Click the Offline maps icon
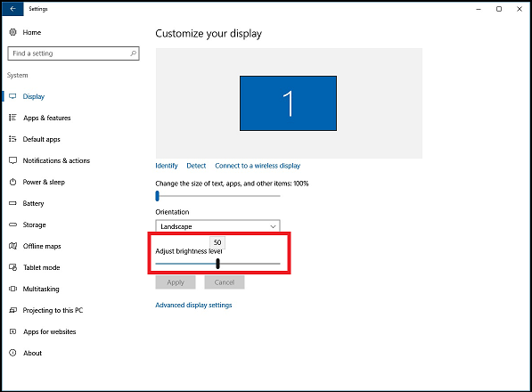The width and height of the screenshot is (532, 392). [x=12, y=246]
